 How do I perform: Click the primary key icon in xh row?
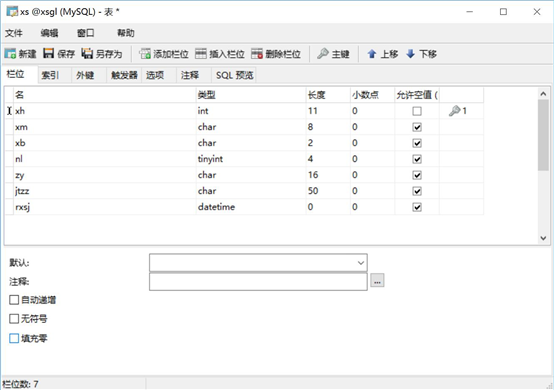[454, 111]
